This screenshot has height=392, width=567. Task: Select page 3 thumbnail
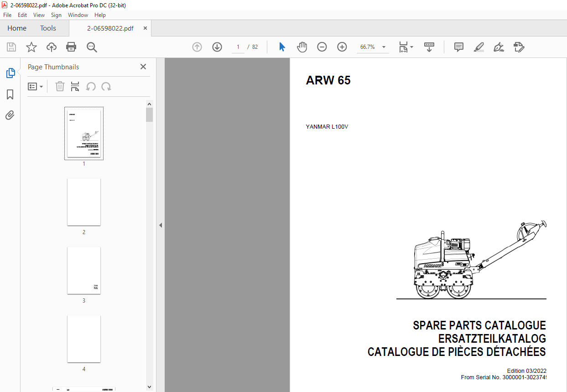pyautogui.click(x=84, y=270)
